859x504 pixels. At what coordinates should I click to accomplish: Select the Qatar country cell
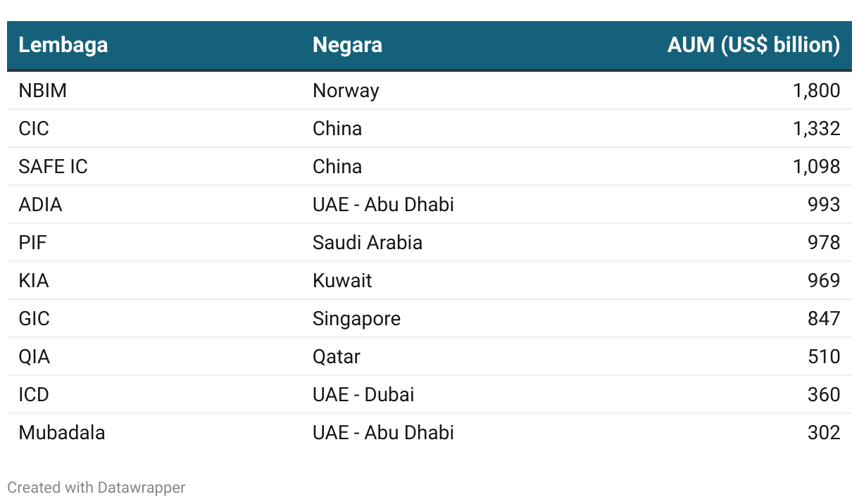tap(337, 357)
